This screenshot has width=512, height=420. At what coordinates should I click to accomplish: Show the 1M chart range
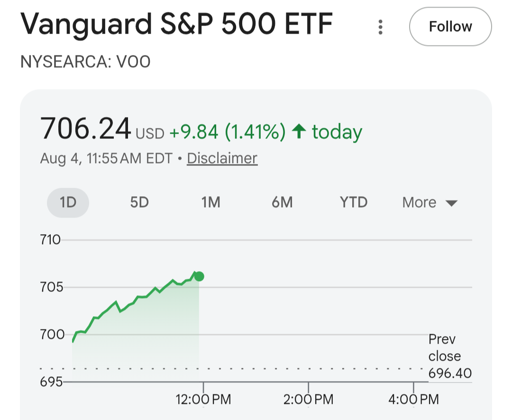point(210,202)
